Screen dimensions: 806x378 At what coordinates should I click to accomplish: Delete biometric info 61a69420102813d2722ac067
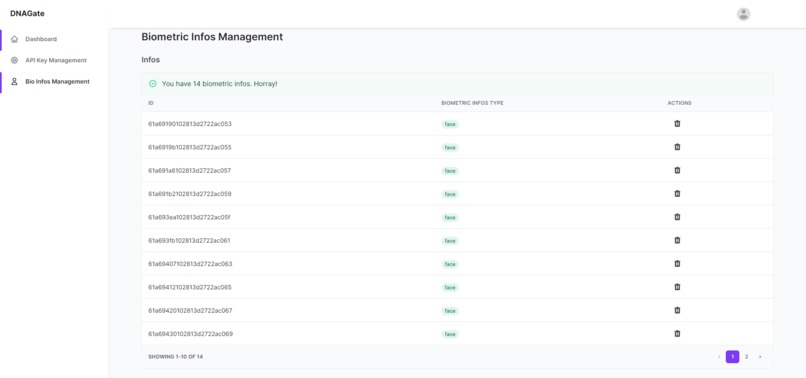coord(677,310)
